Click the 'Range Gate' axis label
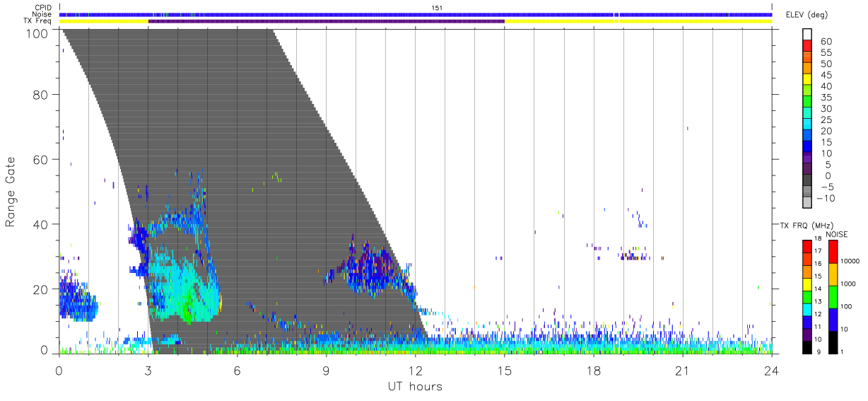868x401 pixels. (11, 192)
